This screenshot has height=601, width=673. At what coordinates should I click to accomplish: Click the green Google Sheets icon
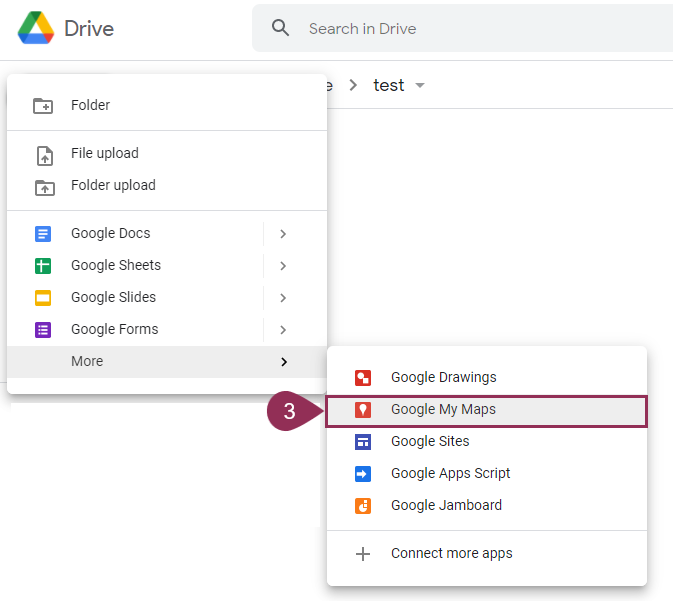click(43, 266)
